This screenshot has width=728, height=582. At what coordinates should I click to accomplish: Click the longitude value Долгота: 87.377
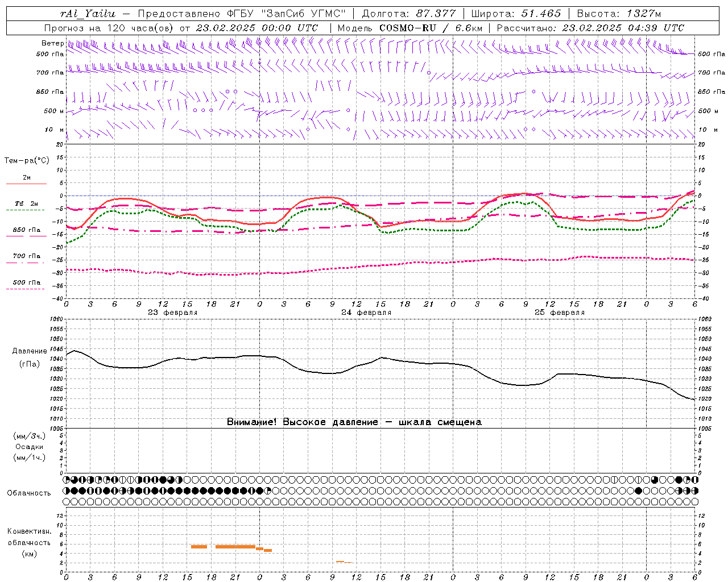point(409,14)
